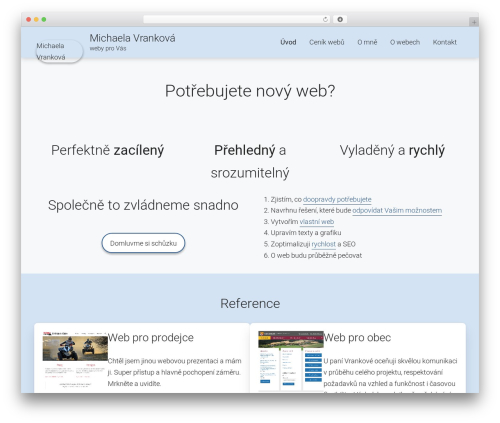The height and width of the screenshot is (423, 500).
Task: Click the Web pro obec title
Action: pos(357,338)
